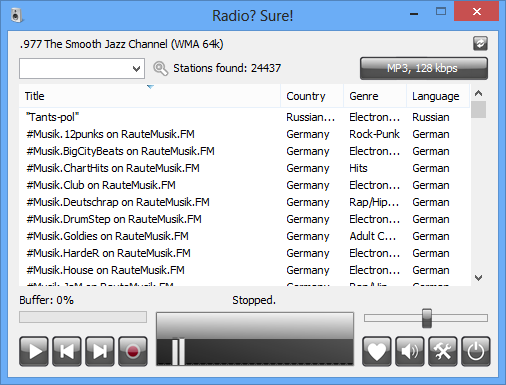Sort stations by Title column
The width and height of the screenshot is (506, 385).
coord(150,96)
